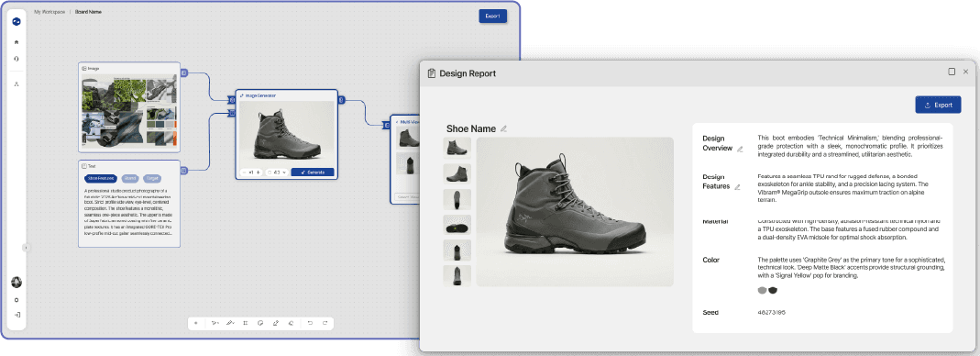Edit Design Overview with its pencil icon
980x356 pixels.
tap(740, 149)
